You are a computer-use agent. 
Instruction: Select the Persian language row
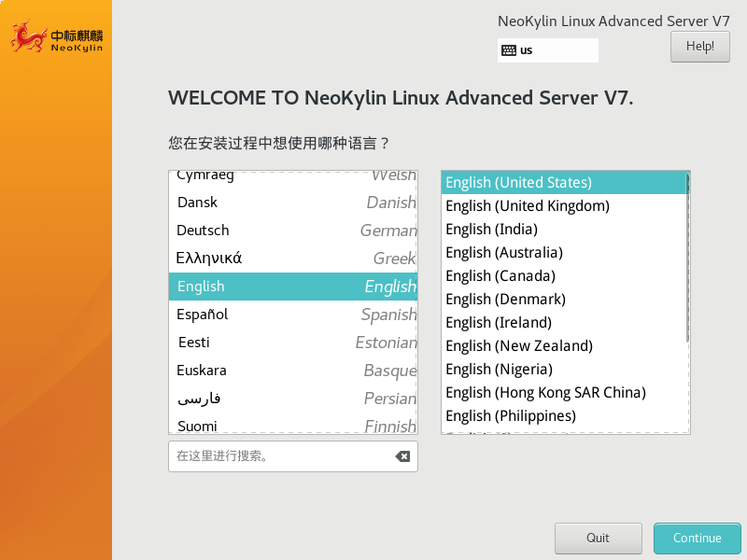click(x=293, y=399)
